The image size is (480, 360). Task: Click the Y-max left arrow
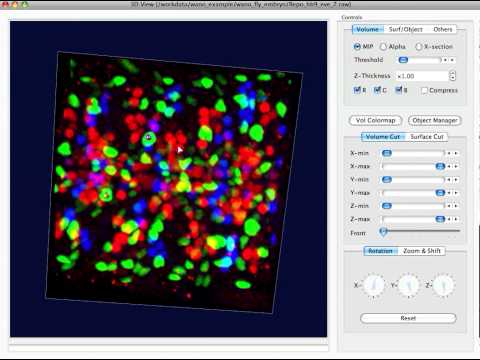pos(449,193)
